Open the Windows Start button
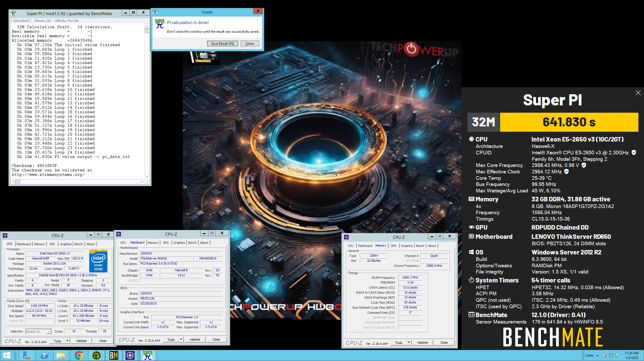This screenshot has width=644, height=361. pyautogui.click(x=6, y=355)
